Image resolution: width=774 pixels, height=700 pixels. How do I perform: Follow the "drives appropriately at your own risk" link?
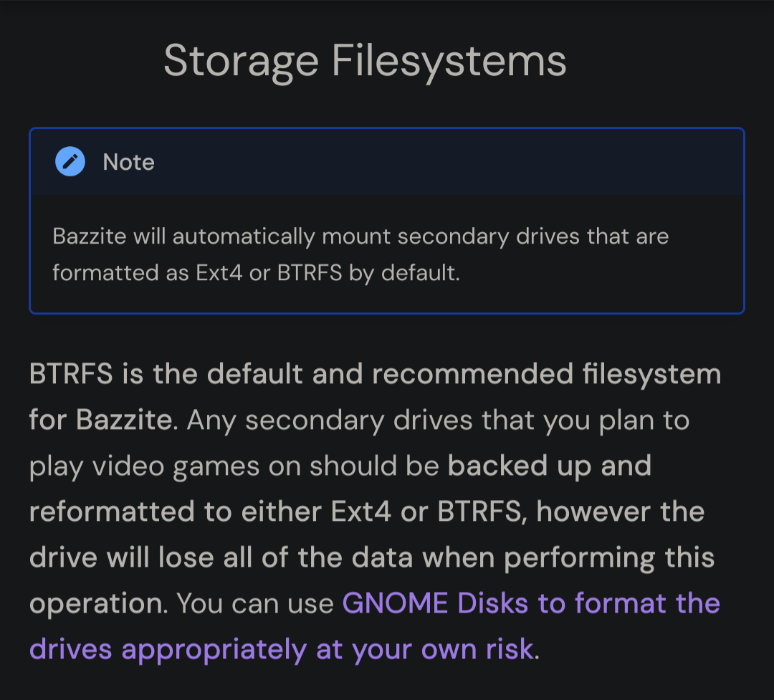coord(282,648)
